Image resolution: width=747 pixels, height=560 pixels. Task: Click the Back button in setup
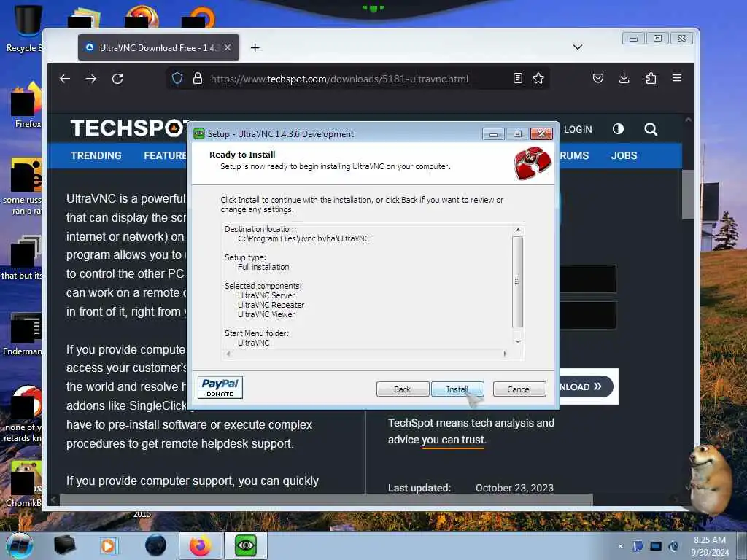coord(403,389)
